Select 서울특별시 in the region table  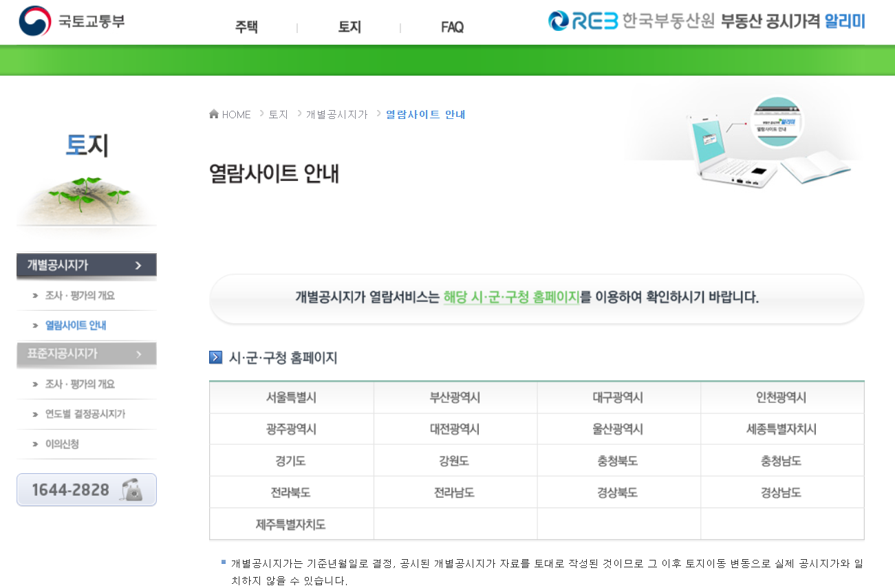tap(290, 397)
